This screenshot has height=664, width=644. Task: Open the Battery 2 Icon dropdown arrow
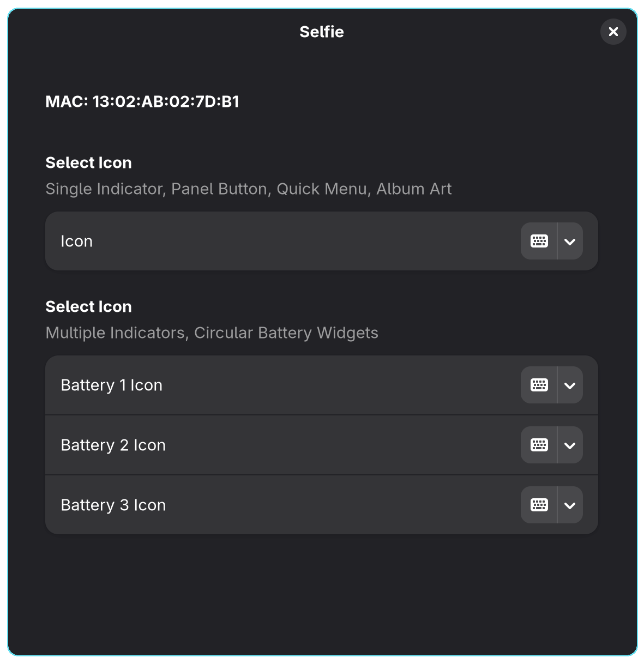pyautogui.click(x=570, y=445)
